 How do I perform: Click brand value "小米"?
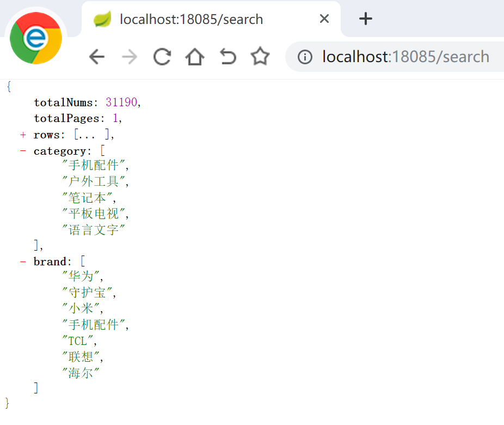tap(81, 308)
